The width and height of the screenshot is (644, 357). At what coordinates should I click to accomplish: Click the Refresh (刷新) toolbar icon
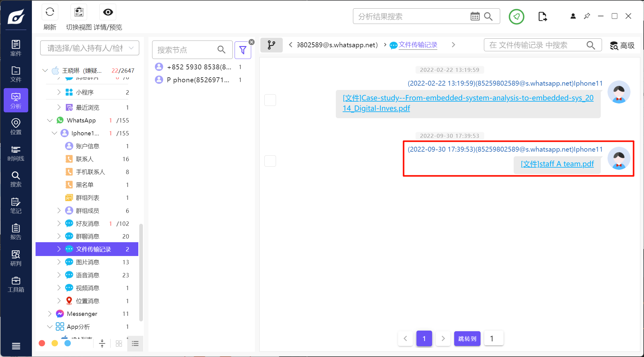point(50,12)
